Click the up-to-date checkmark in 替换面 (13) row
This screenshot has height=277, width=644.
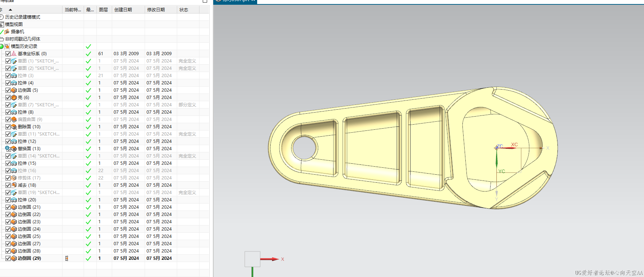coord(88,149)
